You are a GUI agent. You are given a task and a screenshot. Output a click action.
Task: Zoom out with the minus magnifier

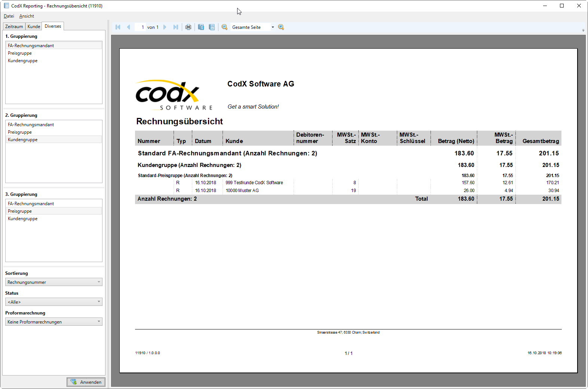point(224,27)
